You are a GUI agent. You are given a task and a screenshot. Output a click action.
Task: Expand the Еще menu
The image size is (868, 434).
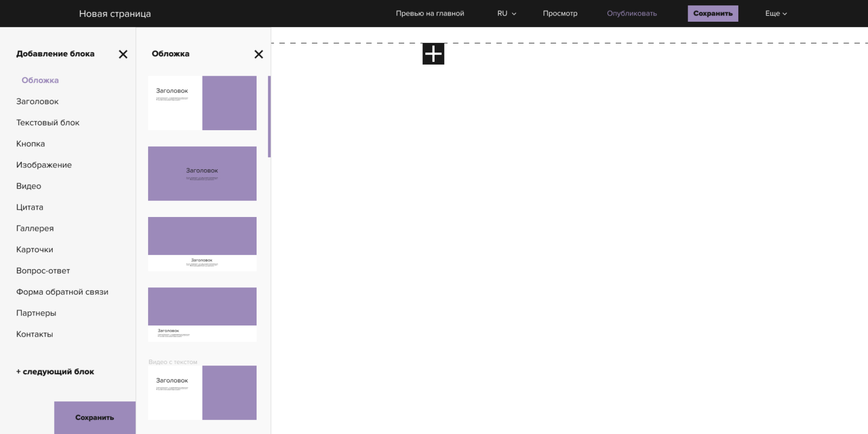point(775,14)
